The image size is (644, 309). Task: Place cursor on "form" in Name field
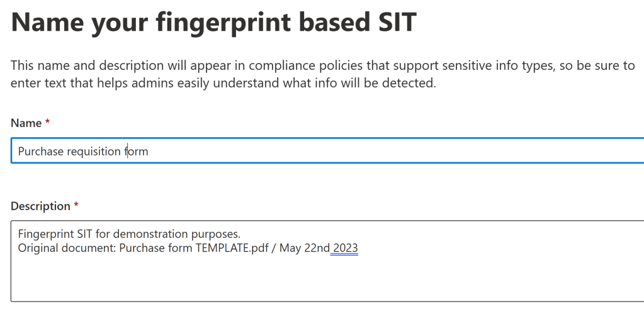click(x=137, y=152)
